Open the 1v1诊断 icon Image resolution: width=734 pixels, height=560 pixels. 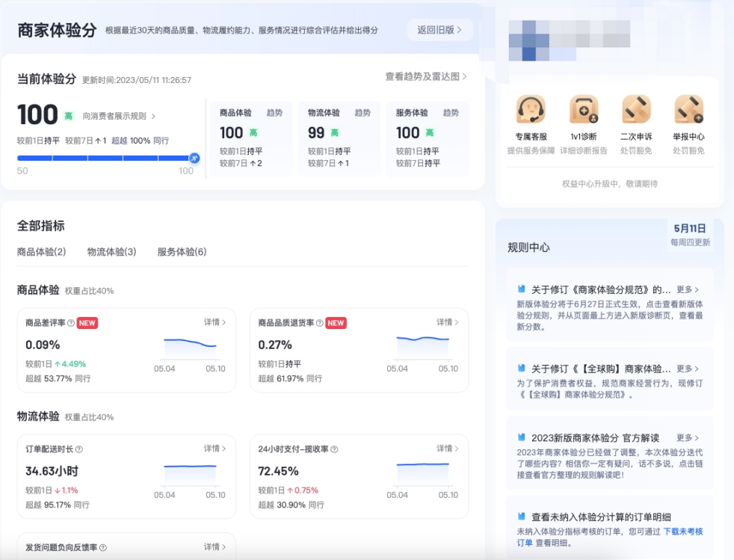(x=584, y=109)
